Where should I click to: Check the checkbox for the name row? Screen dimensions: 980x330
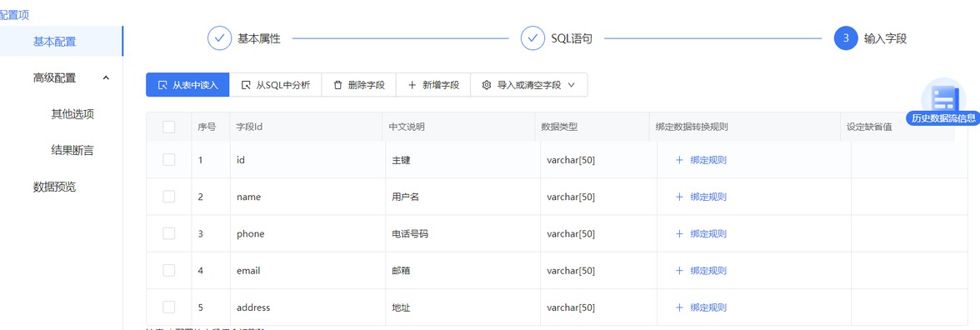(x=168, y=197)
